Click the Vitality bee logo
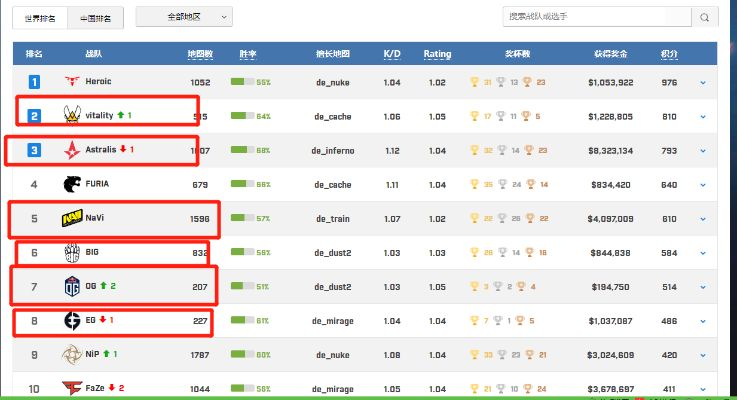Screen dimensions: 737x400 pos(72,114)
